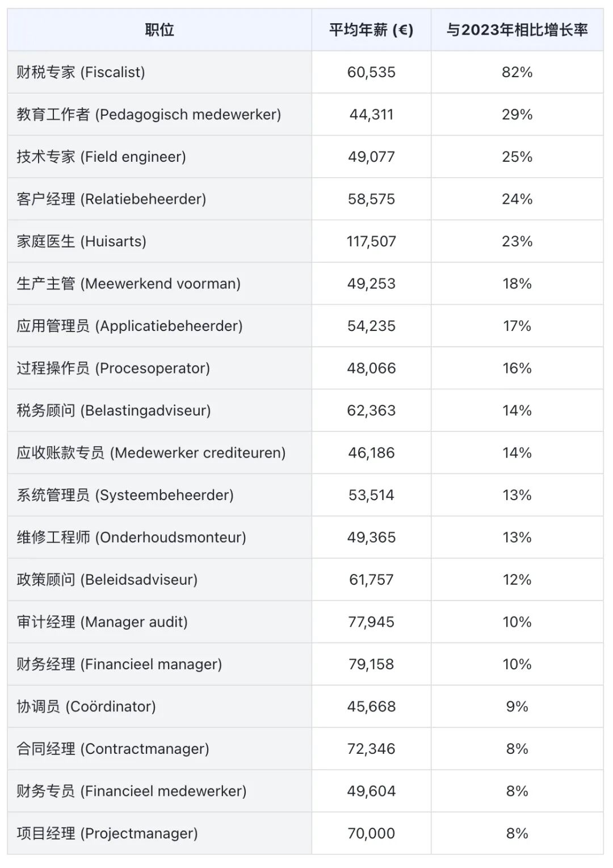Viewport: 613px width, 868px height.
Task: Click the Manager audit salary 77,945
Action: point(371,622)
